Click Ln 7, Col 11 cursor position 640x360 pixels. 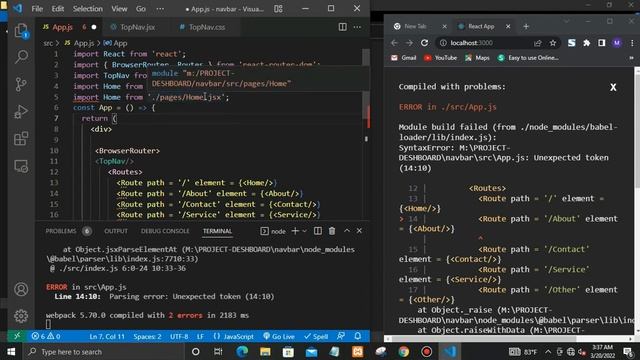coord(107,336)
